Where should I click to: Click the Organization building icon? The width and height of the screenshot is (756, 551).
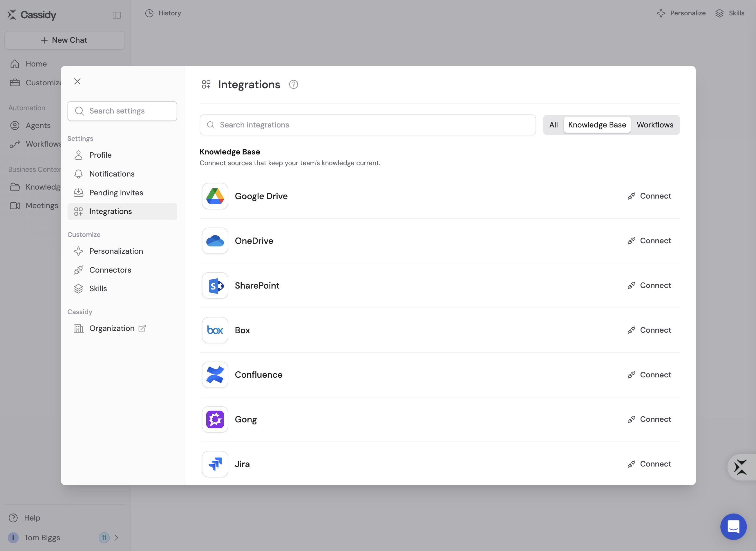point(78,328)
